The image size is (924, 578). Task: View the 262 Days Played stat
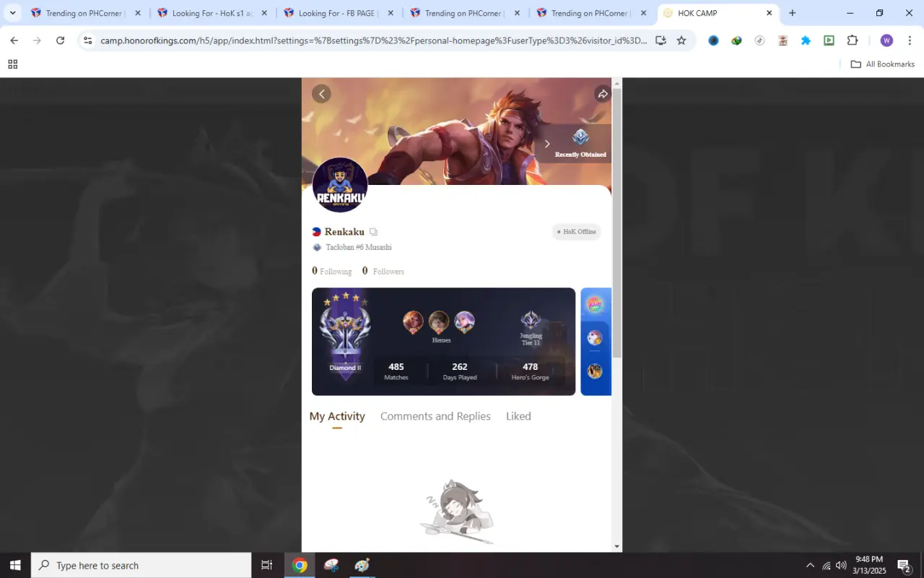(460, 371)
